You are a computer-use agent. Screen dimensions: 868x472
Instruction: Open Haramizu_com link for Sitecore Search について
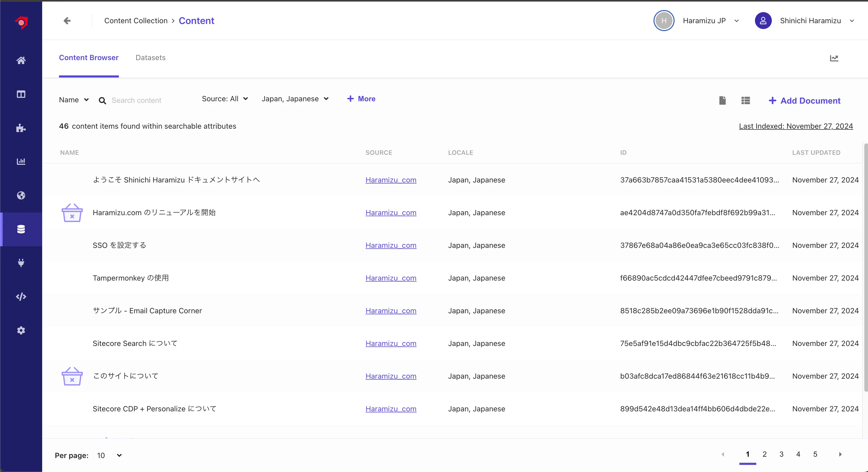pos(391,344)
